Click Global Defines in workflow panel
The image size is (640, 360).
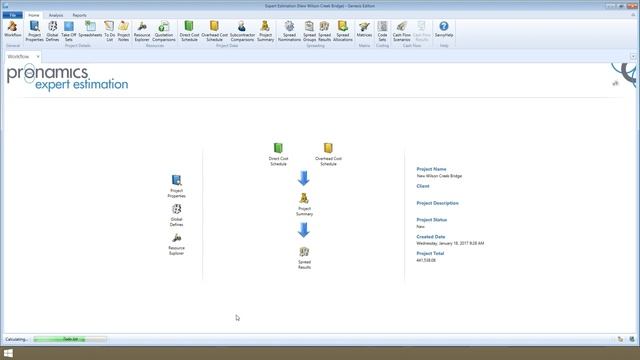(176, 215)
